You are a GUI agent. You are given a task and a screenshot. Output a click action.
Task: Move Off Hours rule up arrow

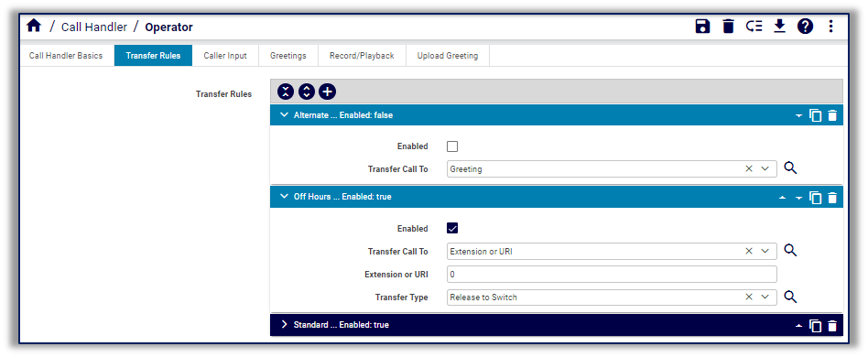tap(782, 198)
